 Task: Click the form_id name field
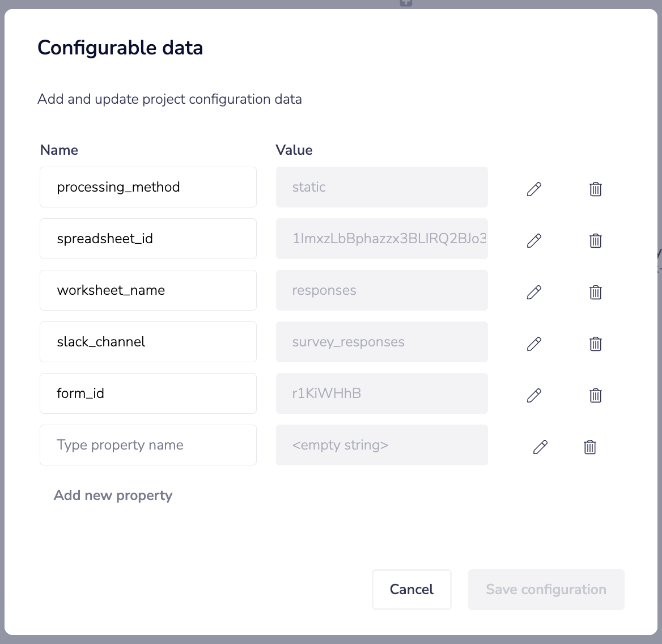click(148, 393)
